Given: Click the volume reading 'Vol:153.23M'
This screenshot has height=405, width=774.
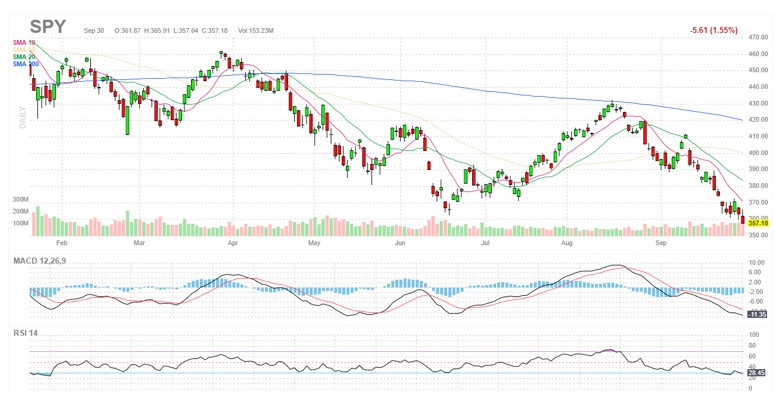Looking at the screenshot, I should point(256,31).
